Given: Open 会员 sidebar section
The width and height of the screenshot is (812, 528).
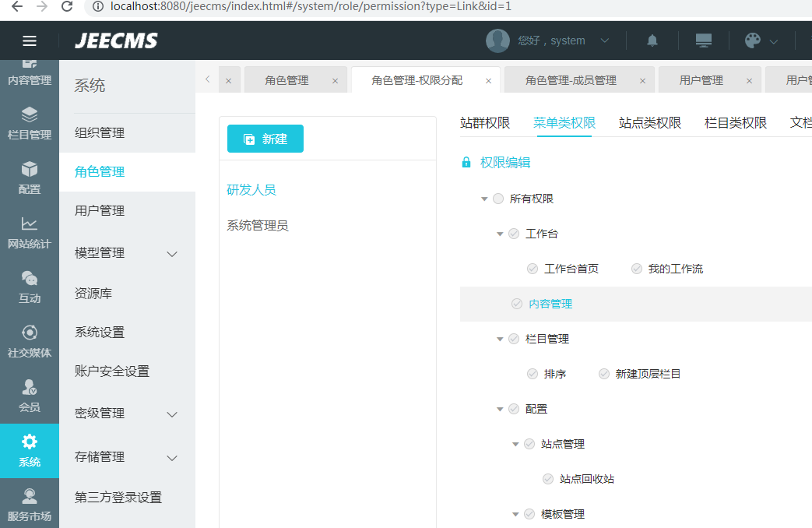Looking at the screenshot, I should 30,396.
